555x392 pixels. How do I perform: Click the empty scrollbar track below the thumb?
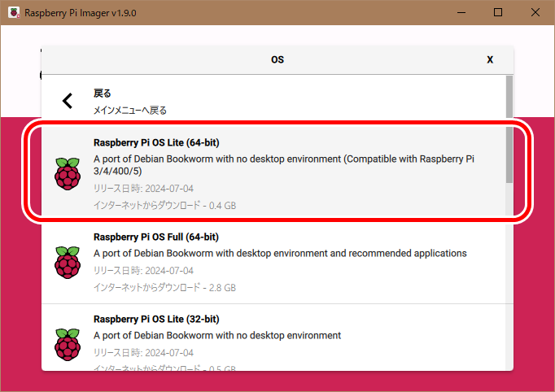click(x=509, y=285)
